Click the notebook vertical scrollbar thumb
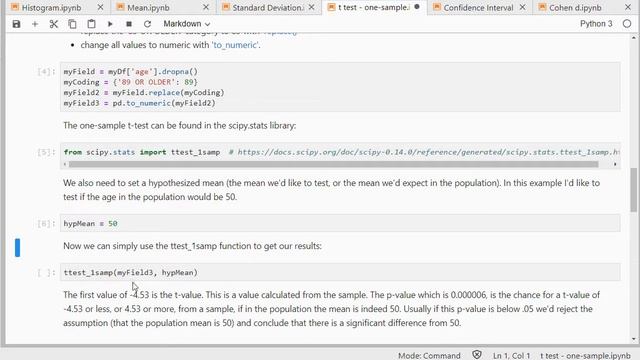The image size is (640, 360). click(x=633, y=190)
